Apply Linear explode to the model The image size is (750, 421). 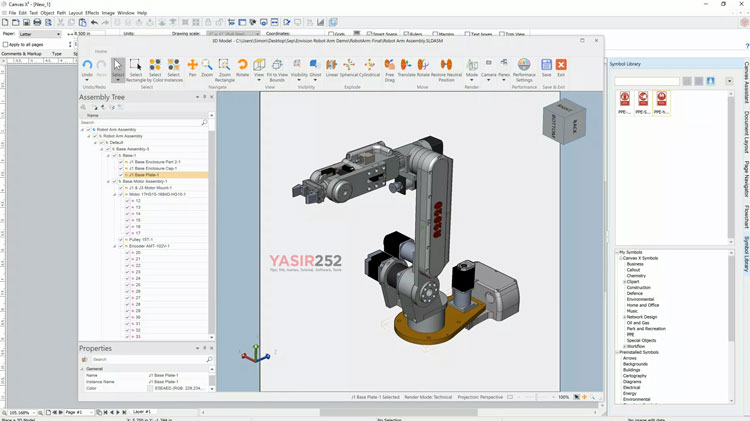(332, 67)
